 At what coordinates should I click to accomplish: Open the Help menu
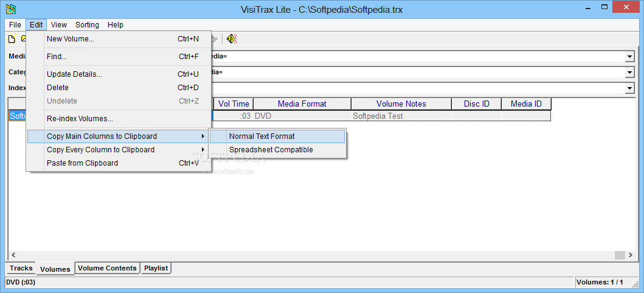pyautogui.click(x=116, y=25)
